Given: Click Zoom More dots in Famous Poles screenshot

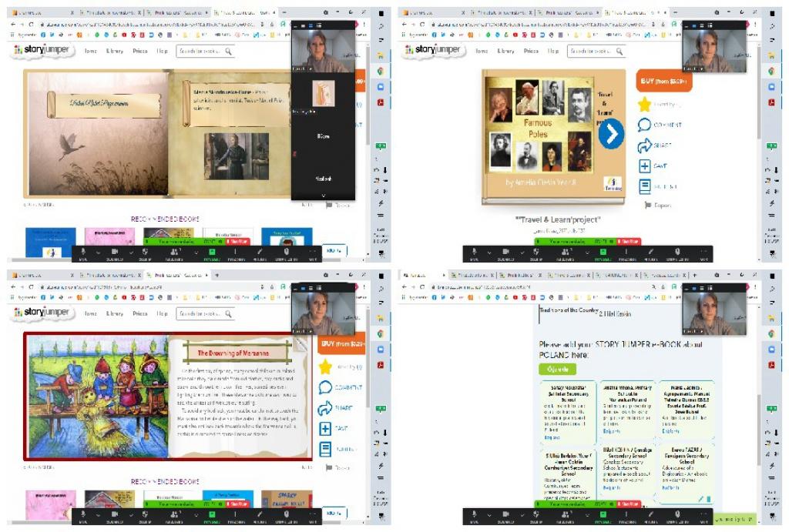Looking at the screenshot, I should (x=704, y=252).
